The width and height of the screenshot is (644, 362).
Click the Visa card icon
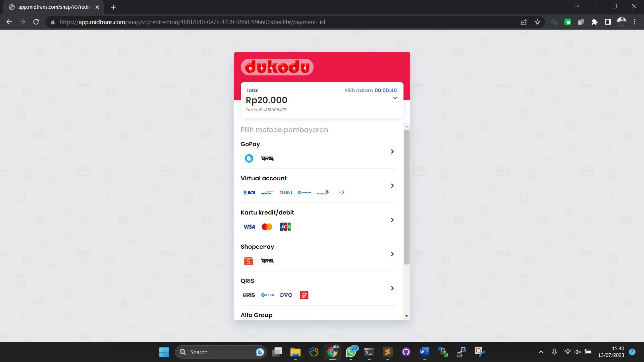click(x=249, y=227)
